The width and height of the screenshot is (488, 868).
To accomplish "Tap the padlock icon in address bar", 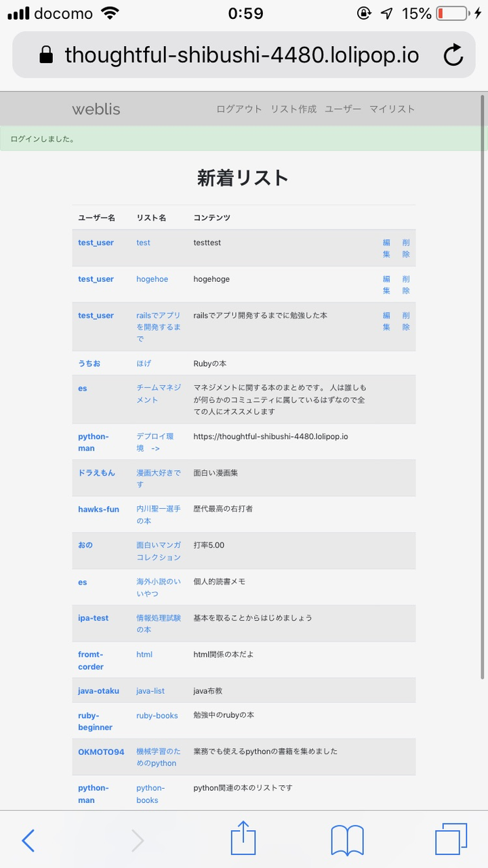I will pos(46,55).
